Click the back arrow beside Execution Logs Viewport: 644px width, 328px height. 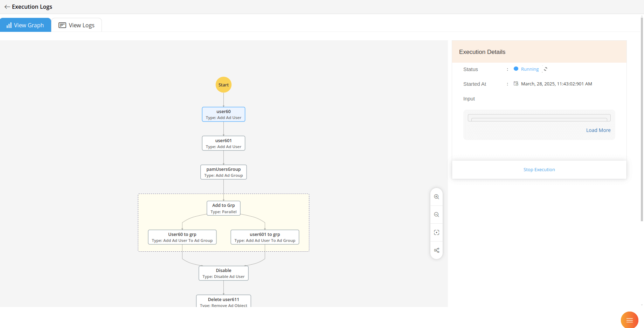tap(7, 7)
